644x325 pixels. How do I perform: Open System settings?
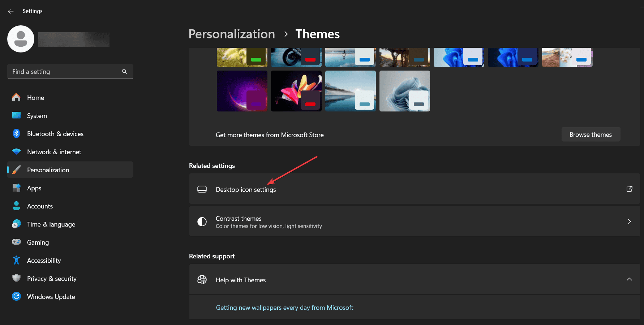[x=70, y=115]
